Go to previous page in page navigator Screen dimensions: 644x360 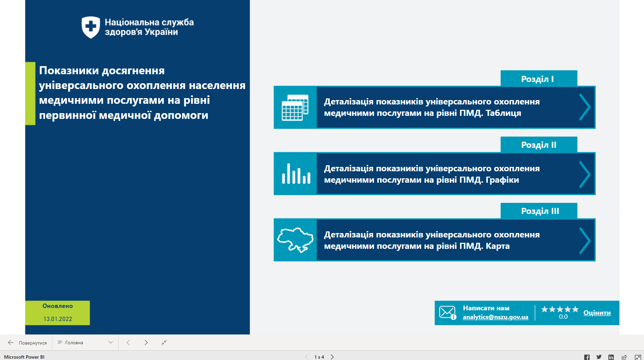pyautogui.click(x=306, y=357)
